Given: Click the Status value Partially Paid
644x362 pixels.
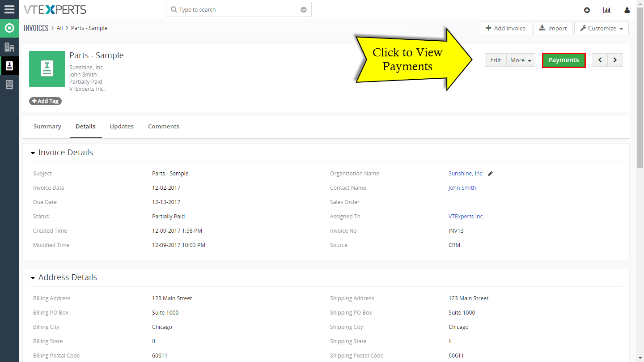Looking at the screenshot, I should [x=168, y=217].
